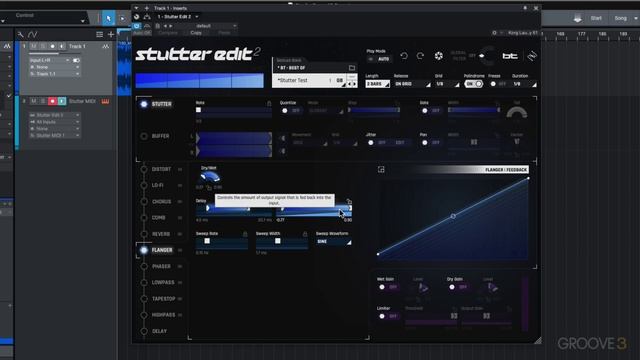This screenshot has width=640, height=360.
Task: Select the Tapestop effect module
Action: tap(163, 299)
